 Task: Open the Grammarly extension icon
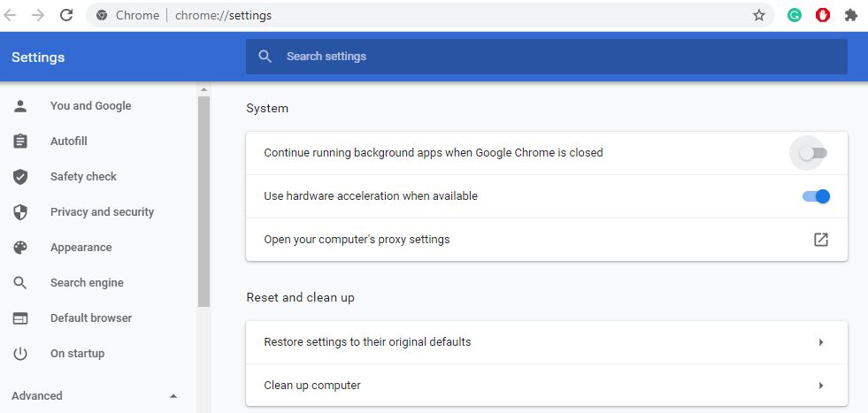click(x=795, y=16)
